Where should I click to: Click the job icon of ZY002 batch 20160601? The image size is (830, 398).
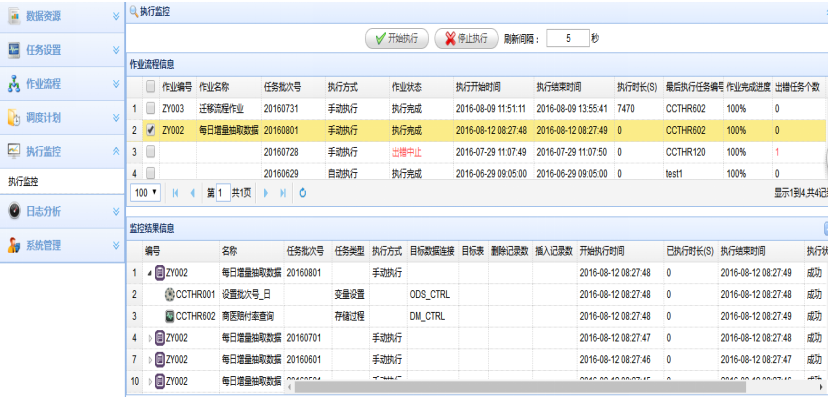(160, 359)
